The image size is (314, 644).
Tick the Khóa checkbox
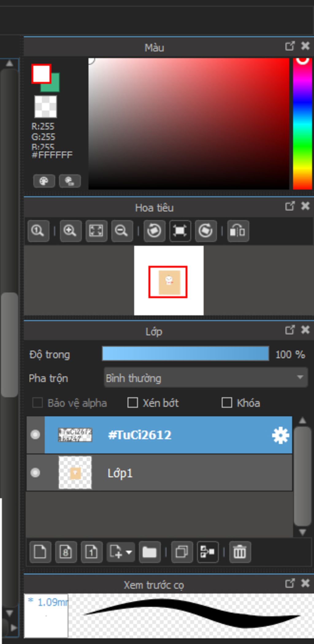pos(227,402)
